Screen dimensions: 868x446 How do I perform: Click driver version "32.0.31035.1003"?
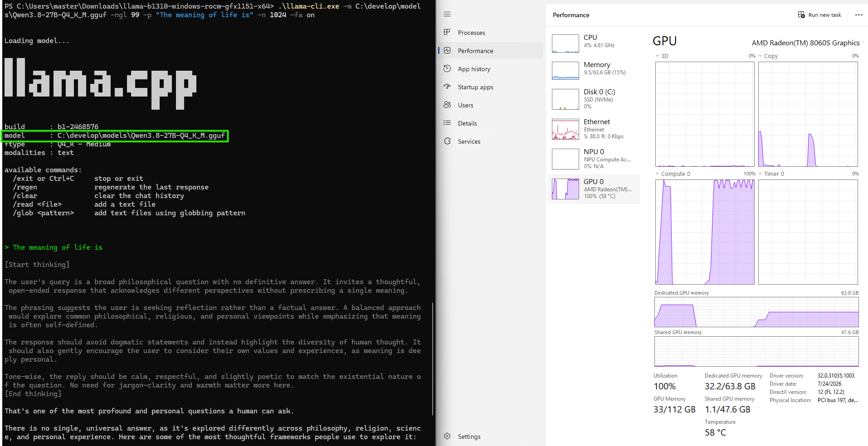pos(836,376)
